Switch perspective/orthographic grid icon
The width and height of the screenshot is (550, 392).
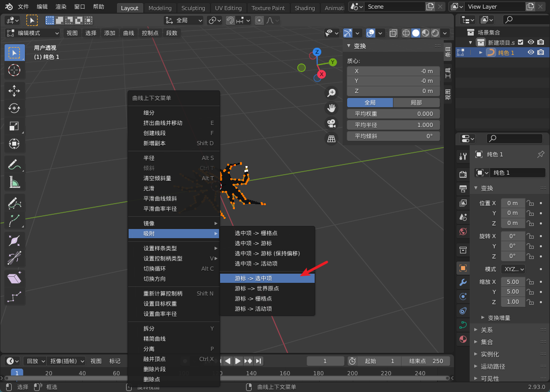pos(331,139)
